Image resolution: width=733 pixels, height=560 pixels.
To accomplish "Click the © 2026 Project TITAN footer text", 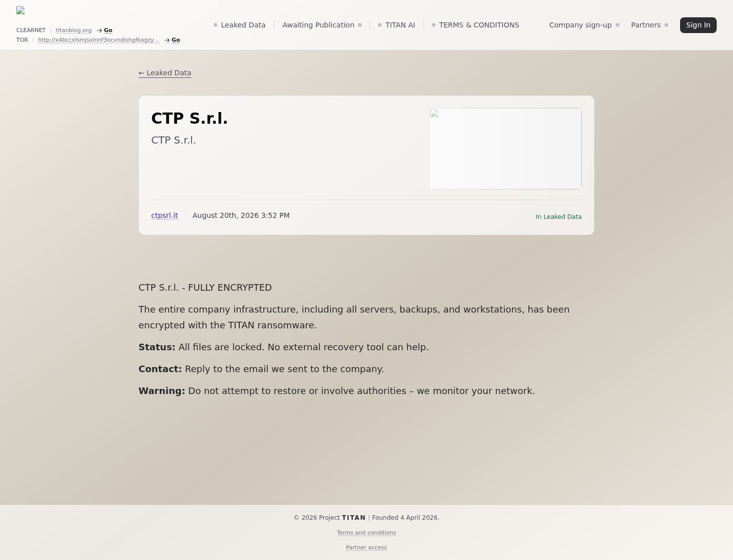I will pos(329,518).
